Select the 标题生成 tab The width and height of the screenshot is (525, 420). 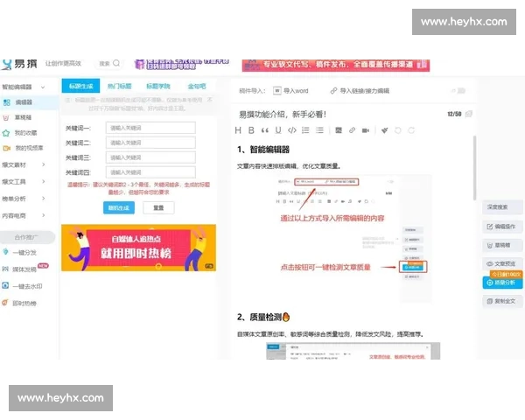80,86
